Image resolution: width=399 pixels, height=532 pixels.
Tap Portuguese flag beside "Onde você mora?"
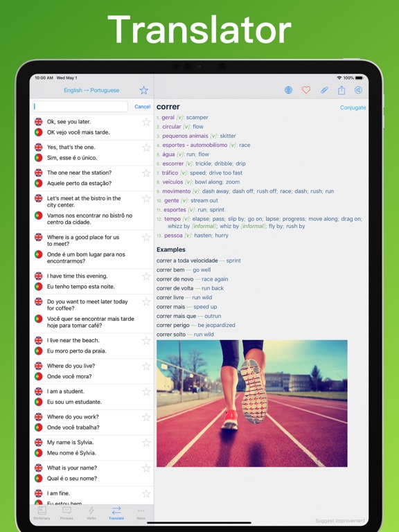tap(38, 376)
